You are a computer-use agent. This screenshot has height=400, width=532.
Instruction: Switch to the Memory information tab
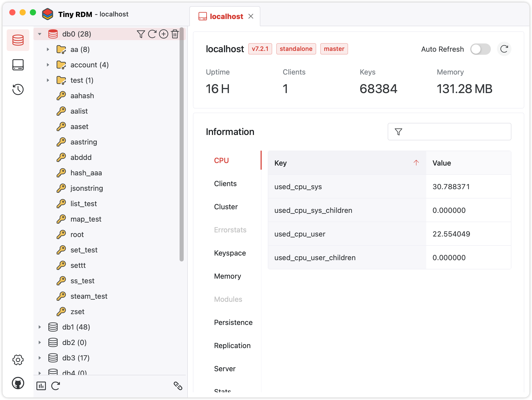(227, 276)
